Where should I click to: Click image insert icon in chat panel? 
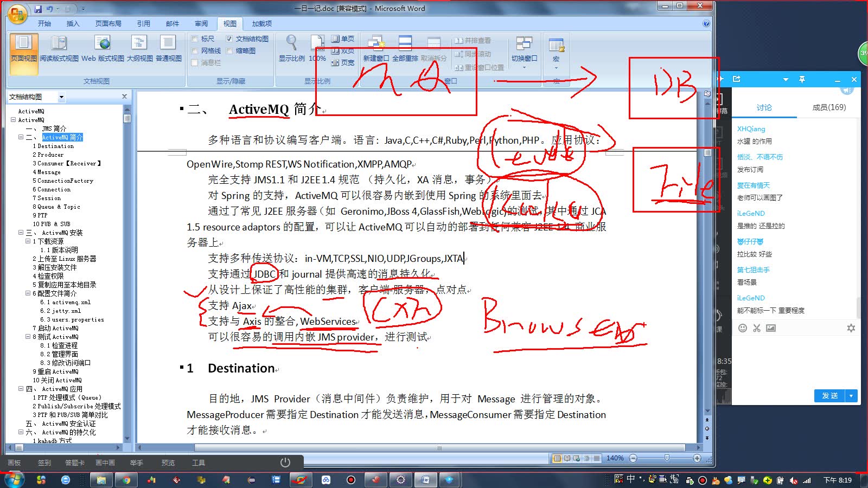771,328
